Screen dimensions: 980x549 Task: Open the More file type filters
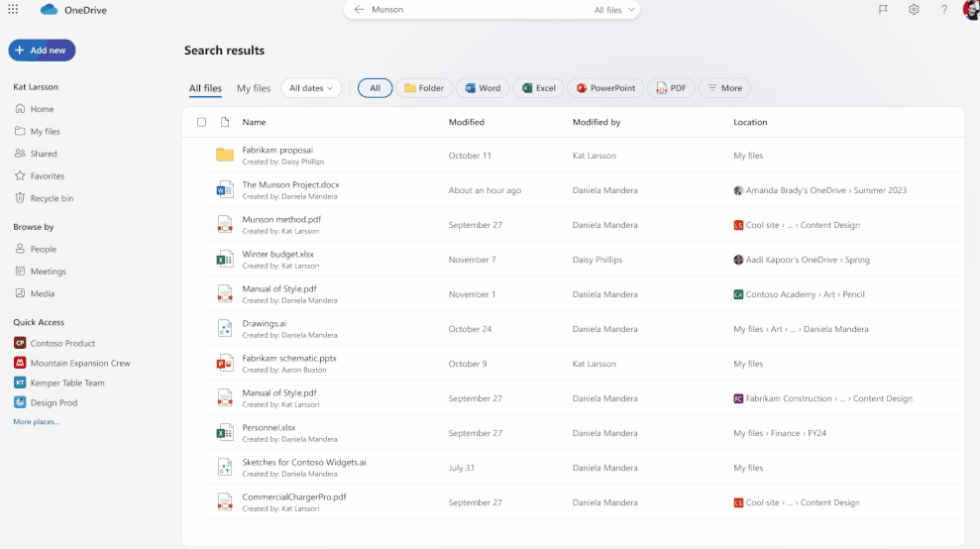point(725,88)
